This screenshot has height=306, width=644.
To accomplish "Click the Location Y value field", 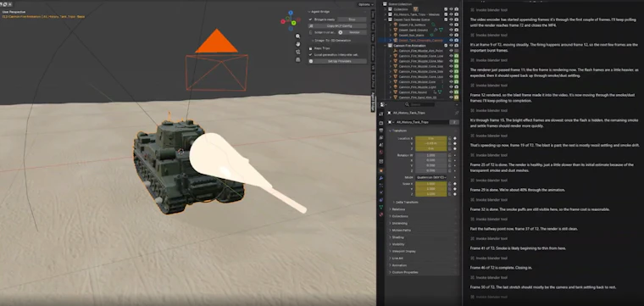I will click(431, 143).
